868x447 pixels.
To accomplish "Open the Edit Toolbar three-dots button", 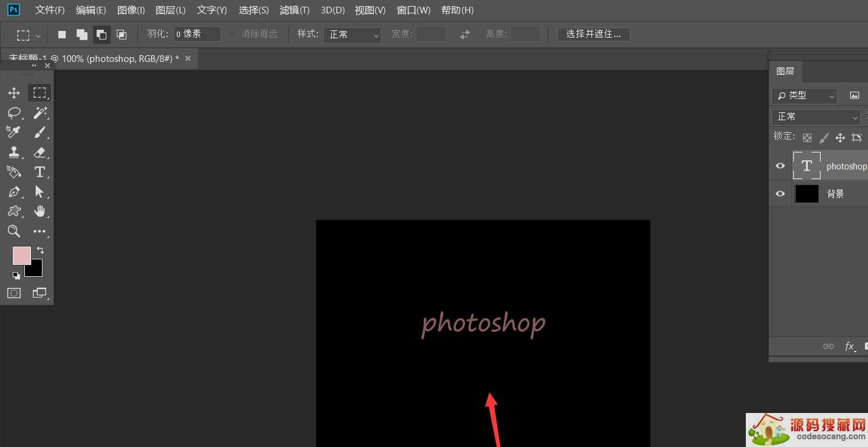I will tap(40, 231).
